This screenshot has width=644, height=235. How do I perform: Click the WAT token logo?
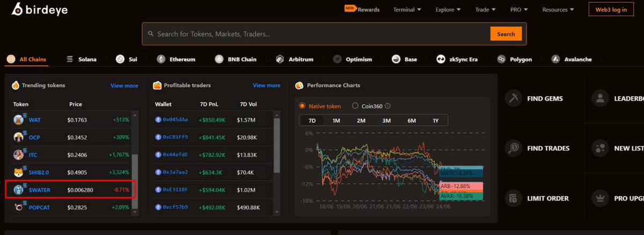[x=20, y=119]
